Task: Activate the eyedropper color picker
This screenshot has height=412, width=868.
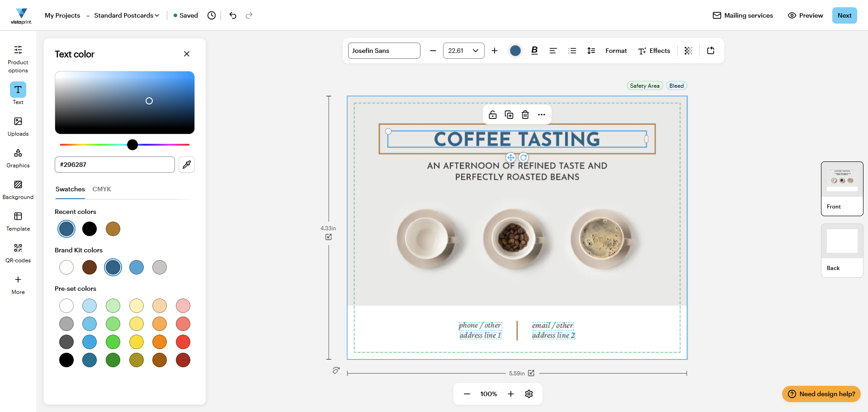Action: [187, 165]
